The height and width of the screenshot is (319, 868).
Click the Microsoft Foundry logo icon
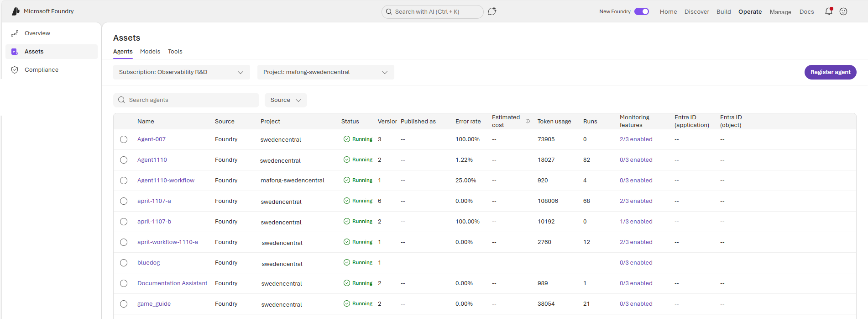16,11
